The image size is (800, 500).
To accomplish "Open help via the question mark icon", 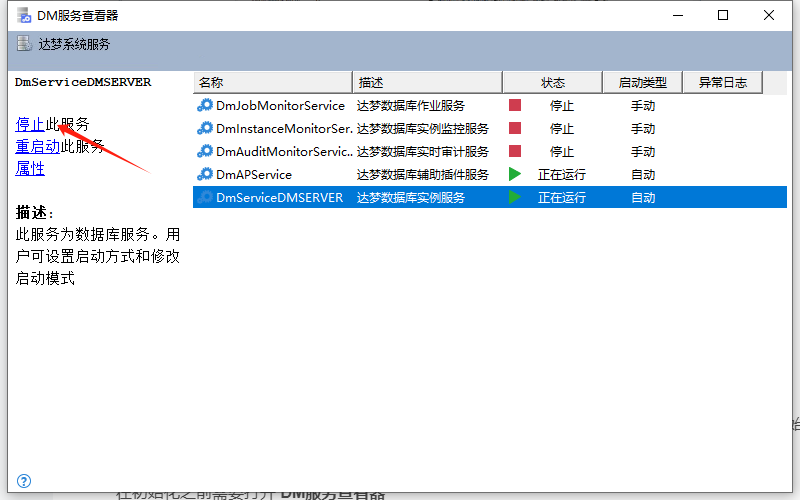I will [24, 481].
